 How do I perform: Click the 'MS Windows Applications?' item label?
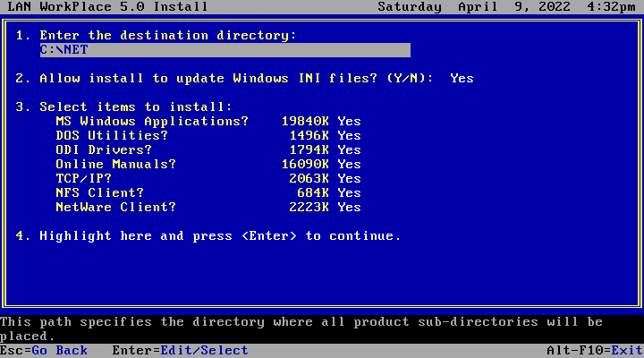click(152, 121)
